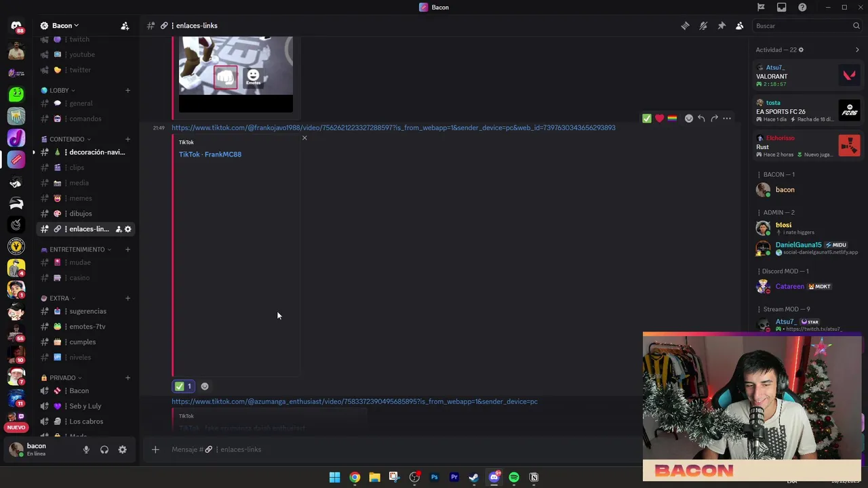Screen dimensions: 868x488
Task: Click bacon user avatar in bottom panel
Action: pos(16,449)
